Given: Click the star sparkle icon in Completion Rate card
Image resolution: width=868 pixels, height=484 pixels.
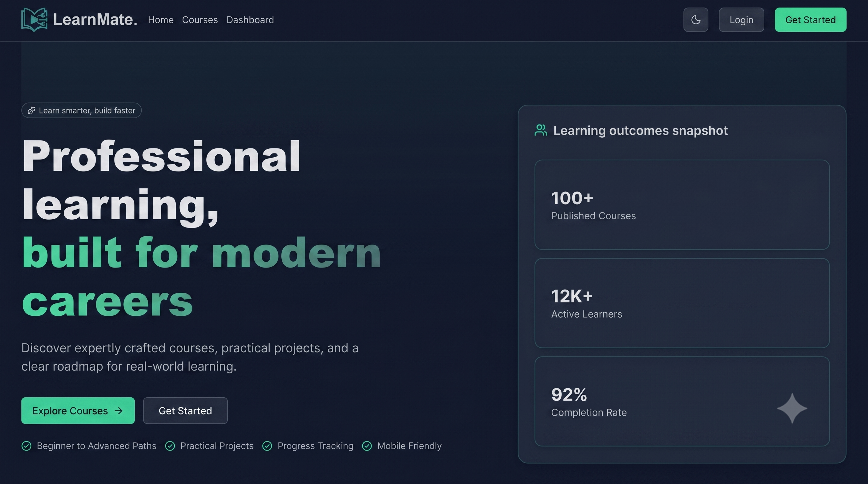Looking at the screenshot, I should 792,408.
